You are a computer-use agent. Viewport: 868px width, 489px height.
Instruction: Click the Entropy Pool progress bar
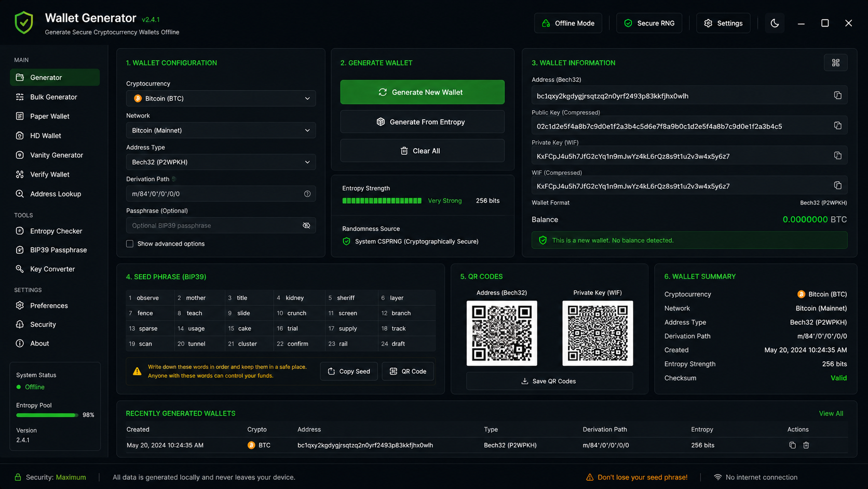coord(47,415)
